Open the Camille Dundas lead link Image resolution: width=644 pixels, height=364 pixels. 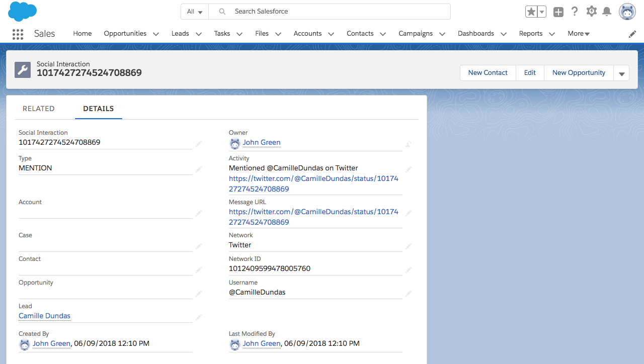click(x=45, y=316)
